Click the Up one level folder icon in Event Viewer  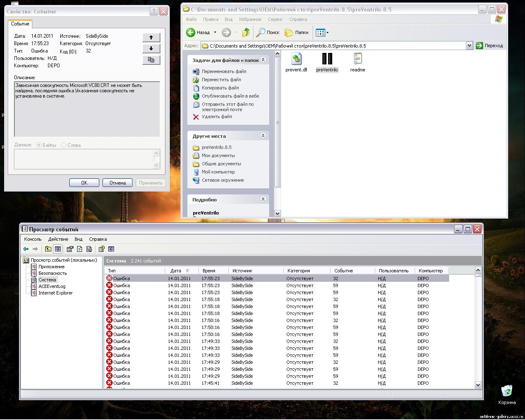tap(48, 249)
